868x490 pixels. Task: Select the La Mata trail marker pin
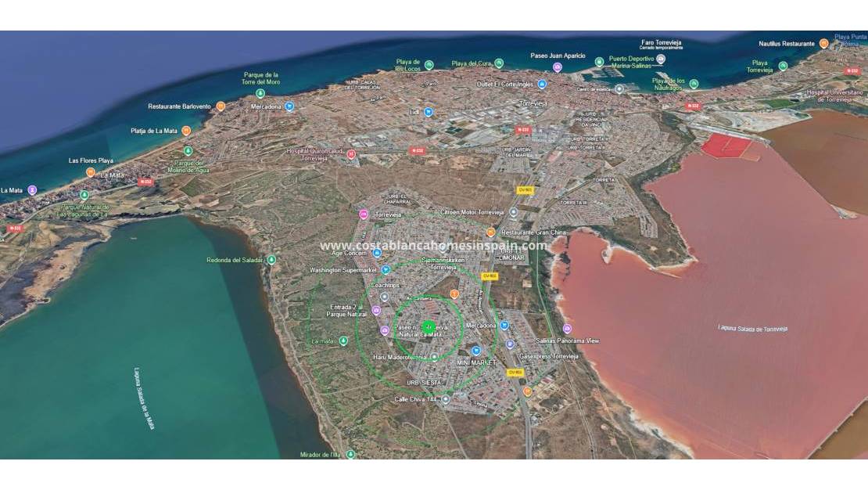pos(344,340)
